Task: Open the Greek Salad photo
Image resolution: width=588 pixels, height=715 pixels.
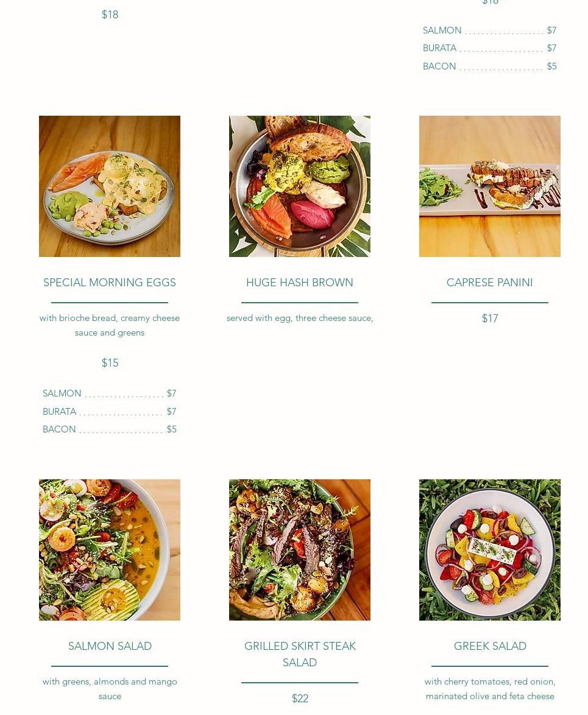Action: click(x=489, y=549)
